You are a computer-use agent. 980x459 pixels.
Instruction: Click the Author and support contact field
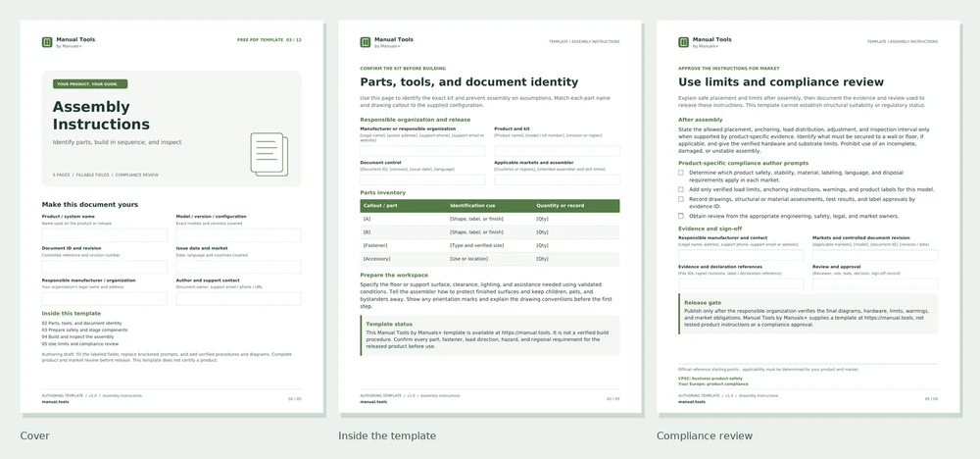[239, 299]
